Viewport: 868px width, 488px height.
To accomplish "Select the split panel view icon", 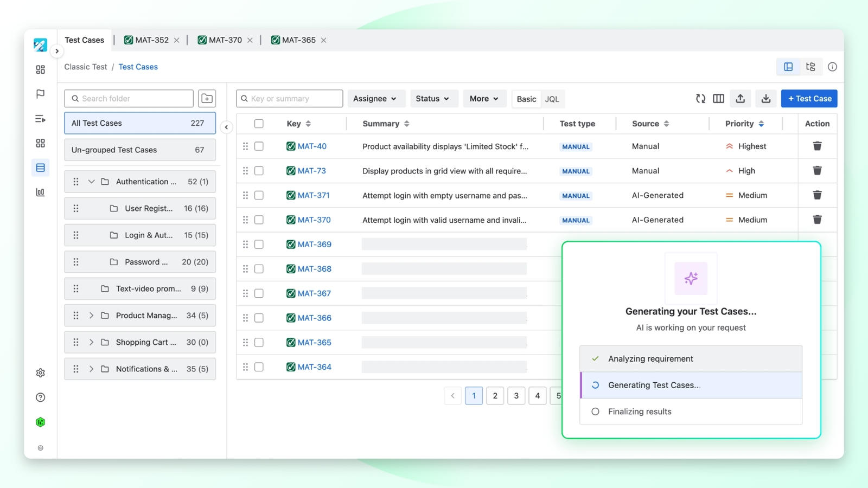I will click(788, 67).
